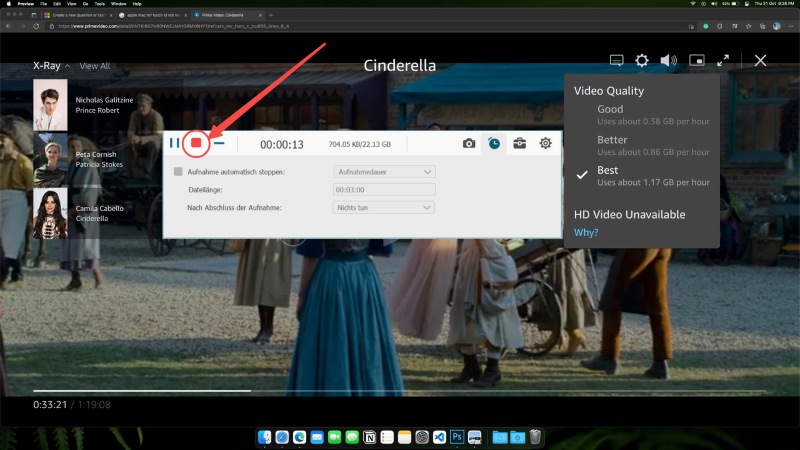Take a screenshot with the camera icon

coord(469,144)
